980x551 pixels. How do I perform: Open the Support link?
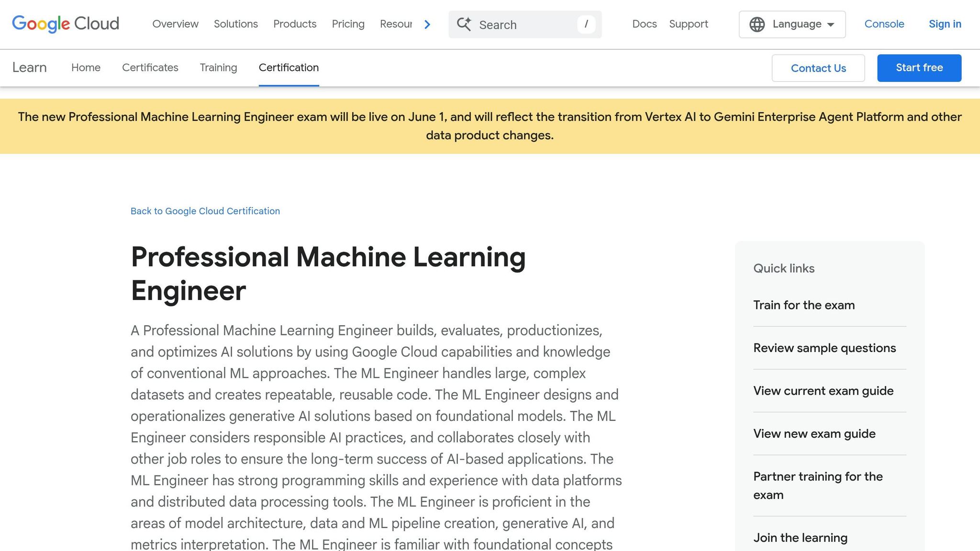click(689, 24)
